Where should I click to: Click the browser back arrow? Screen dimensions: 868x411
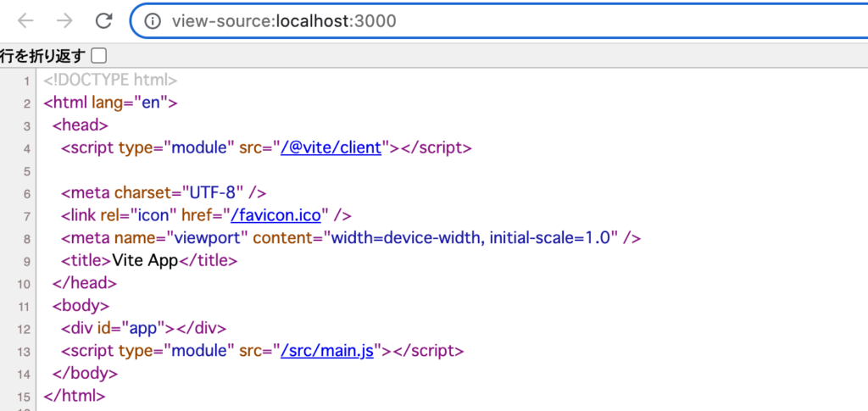pyautogui.click(x=25, y=21)
